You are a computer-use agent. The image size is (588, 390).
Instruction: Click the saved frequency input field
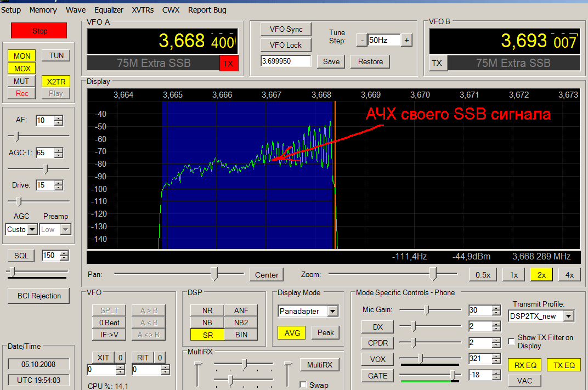coord(286,61)
